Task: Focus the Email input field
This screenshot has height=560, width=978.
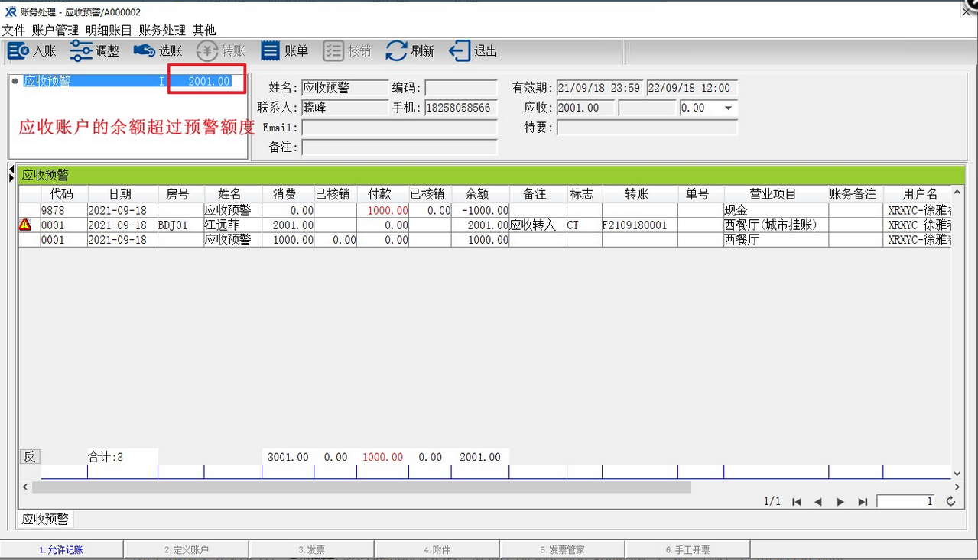Action: coord(399,128)
